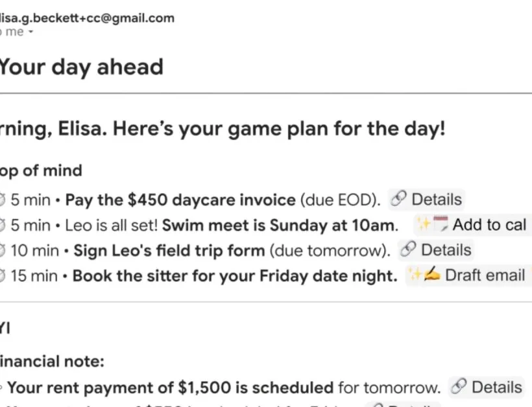Click the "Your day ahead" subject line
Screen dimensions: 532x407
click(x=80, y=66)
